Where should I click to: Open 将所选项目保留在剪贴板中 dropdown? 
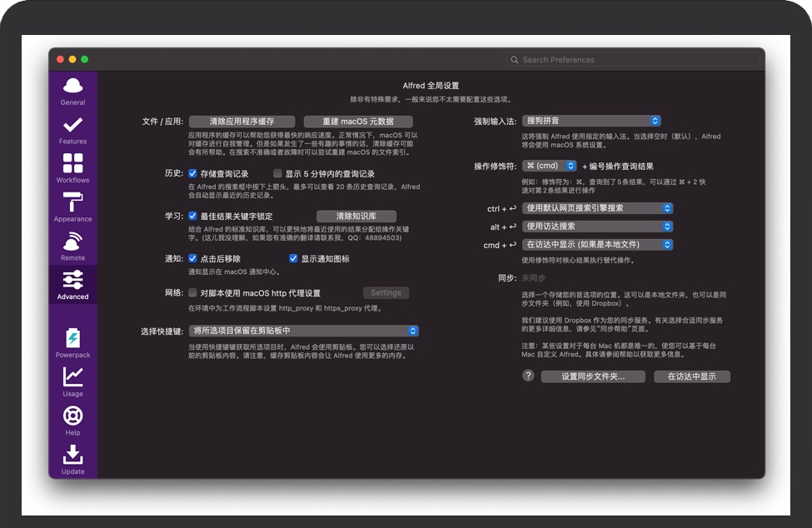[x=303, y=331]
